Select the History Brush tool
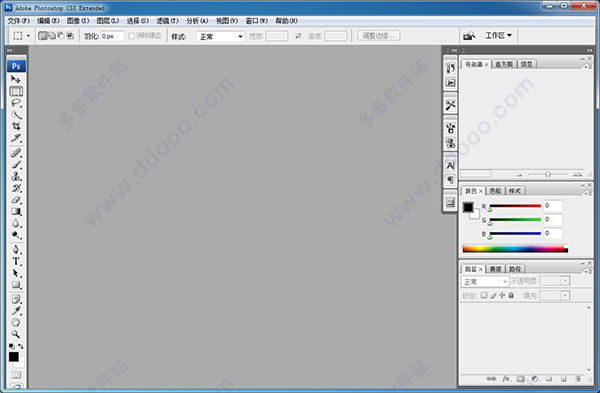Image resolution: width=600 pixels, height=393 pixels. (16, 188)
